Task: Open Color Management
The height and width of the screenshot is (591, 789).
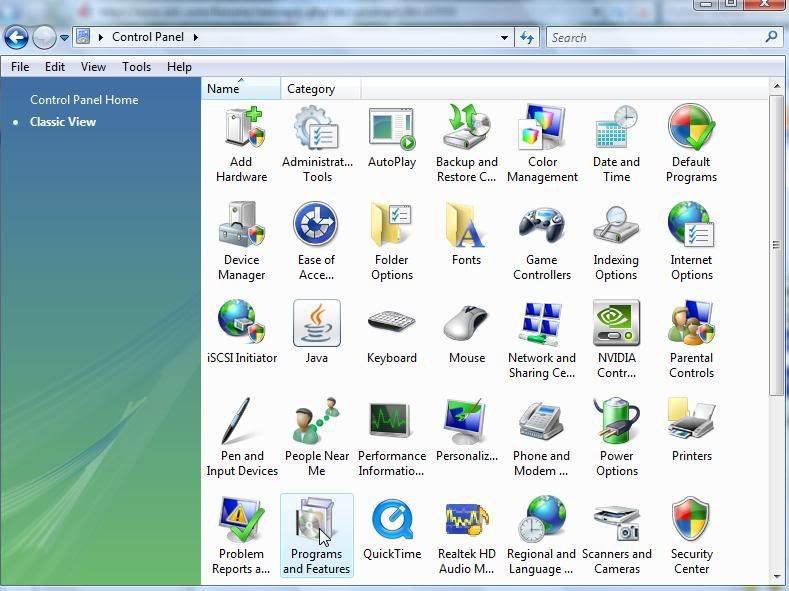Action: (542, 145)
